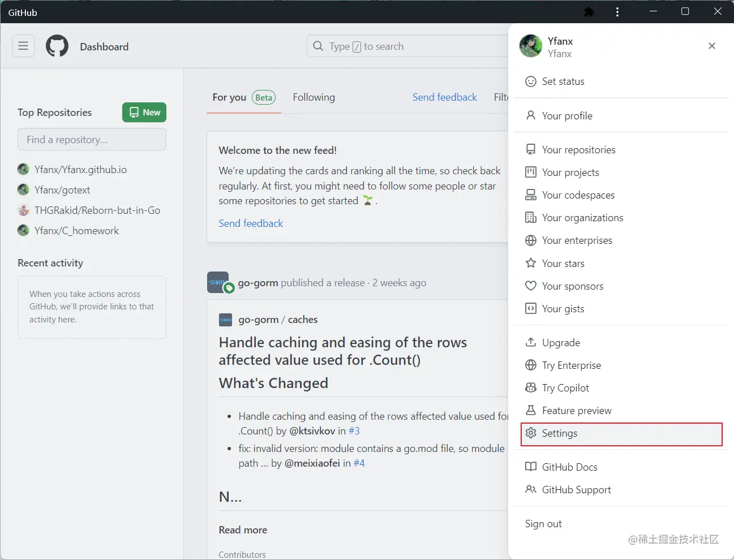Screen dimensions: 734x560
Task: Click the gear icon beside Settings
Action: pos(531,433)
